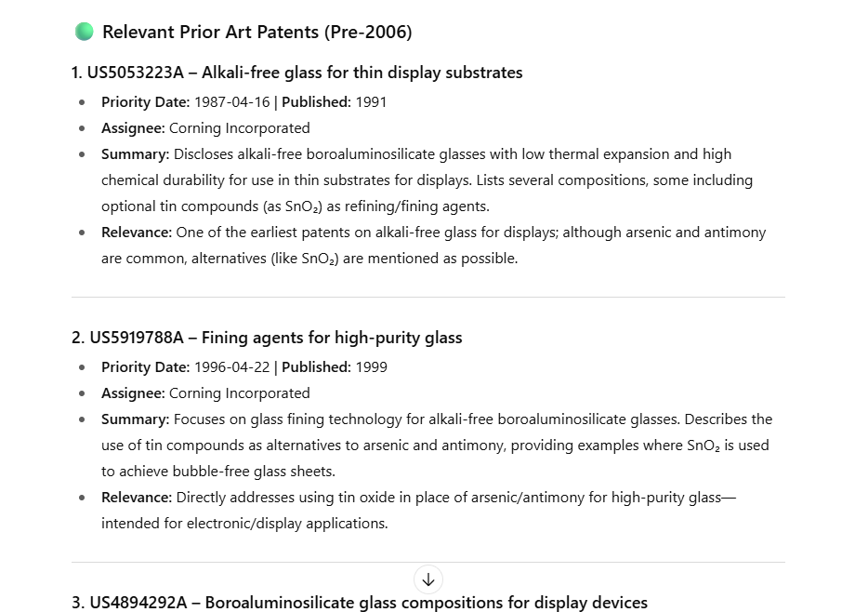
Task: Click first Assignee: Corning Incorporated entry
Action: [x=205, y=128]
